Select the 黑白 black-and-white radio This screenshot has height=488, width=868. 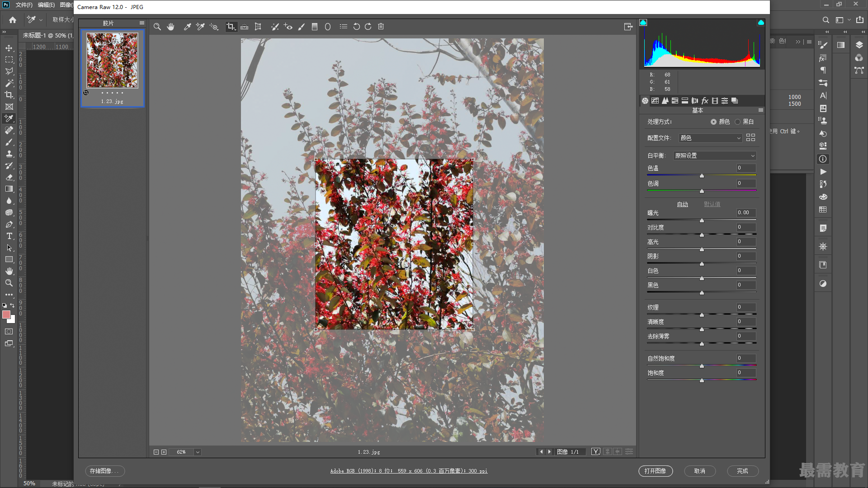coord(737,122)
